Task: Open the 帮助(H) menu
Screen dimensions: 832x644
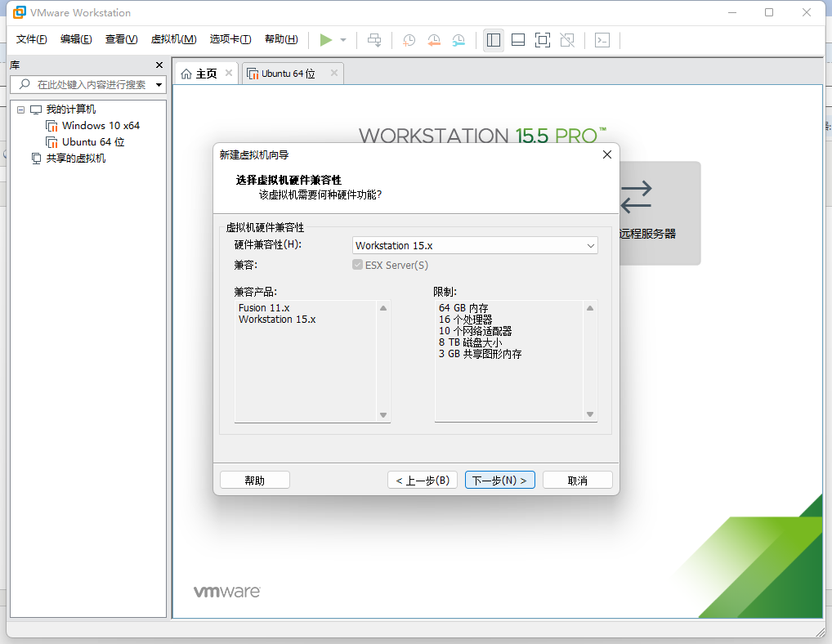Action: point(281,39)
